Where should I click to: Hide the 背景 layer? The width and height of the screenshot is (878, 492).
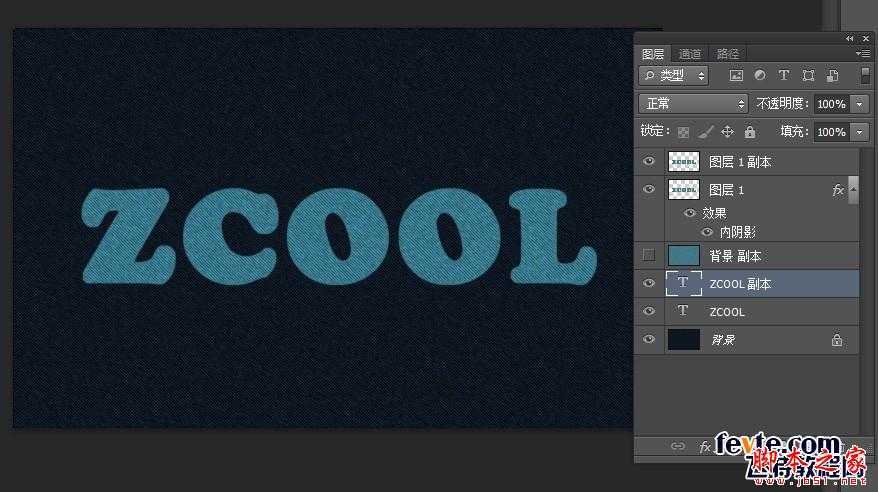[x=648, y=339]
